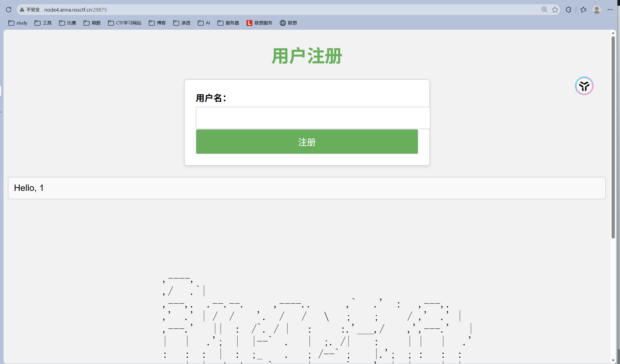This screenshot has height=364, width=620.
Task: Open the 比赛 bookmark folder
Action: click(x=67, y=23)
